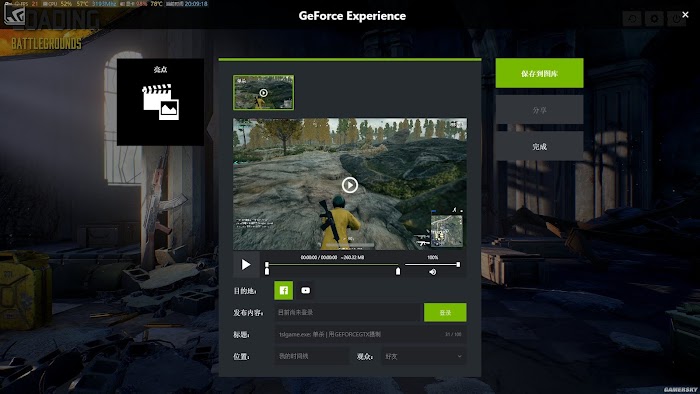This screenshot has width=700, height=394.
Task: Click the trim end handle on timeline
Action: click(x=398, y=271)
